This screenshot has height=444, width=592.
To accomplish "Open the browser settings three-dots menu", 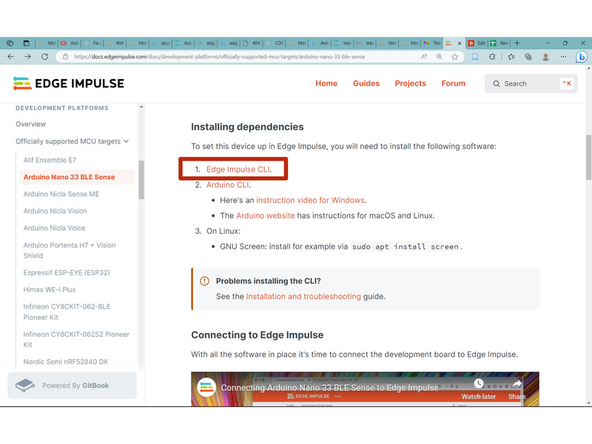I will [563, 57].
